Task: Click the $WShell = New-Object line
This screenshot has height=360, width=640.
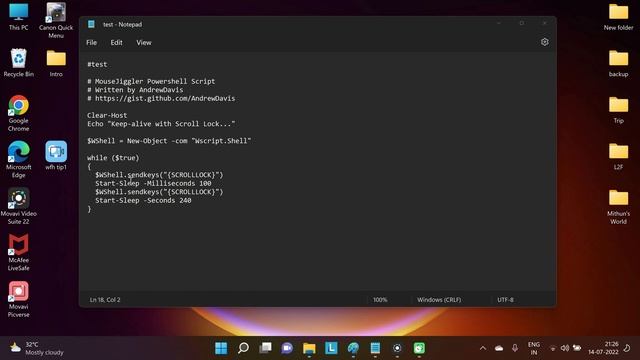Action: 169,141
